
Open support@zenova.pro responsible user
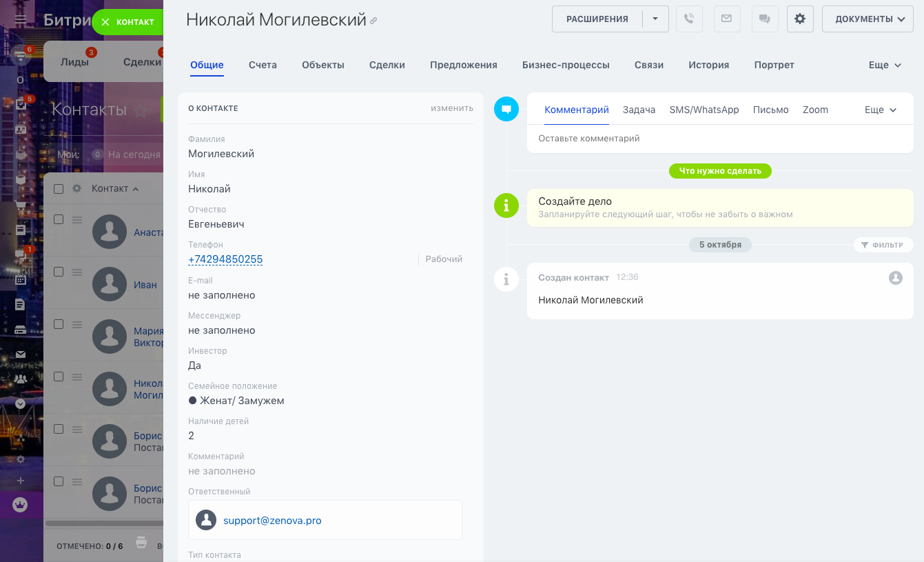click(272, 521)
